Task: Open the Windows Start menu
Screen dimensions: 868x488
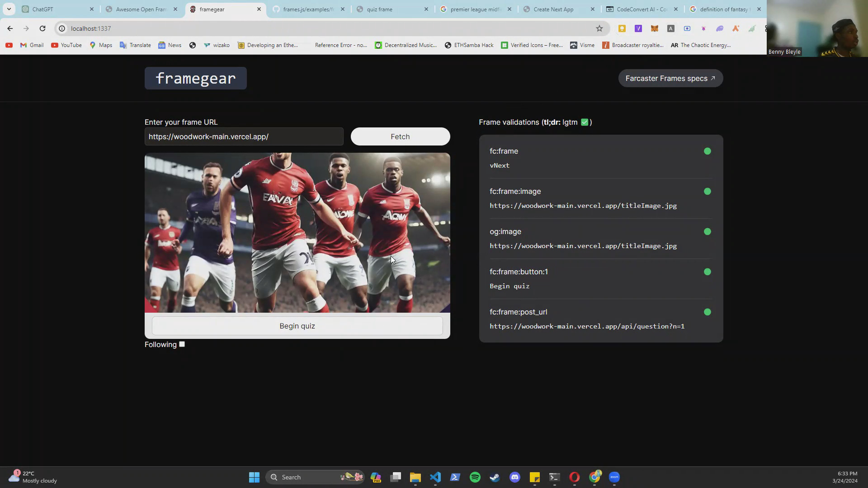Action: coord(254,477)
